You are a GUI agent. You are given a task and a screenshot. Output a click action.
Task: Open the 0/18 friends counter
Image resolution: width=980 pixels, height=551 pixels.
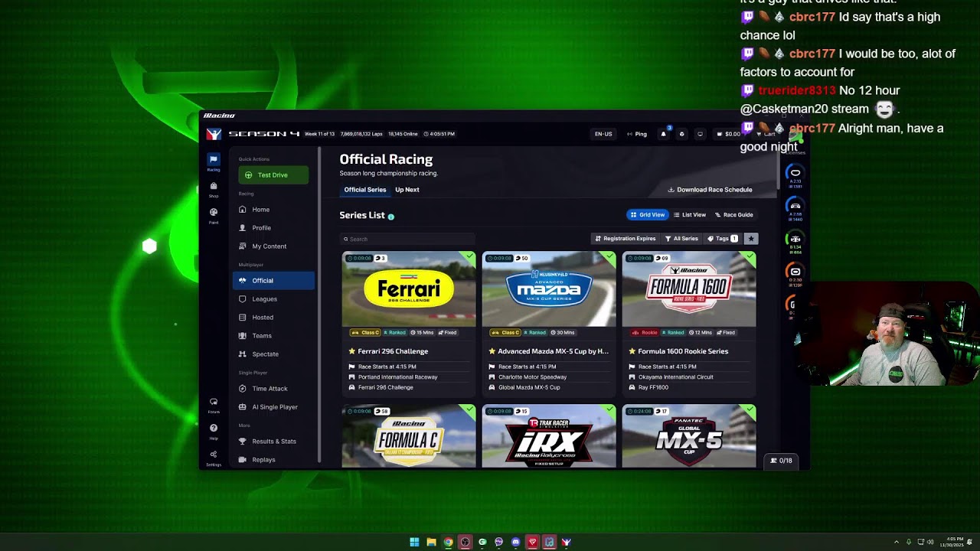(781, 461)
